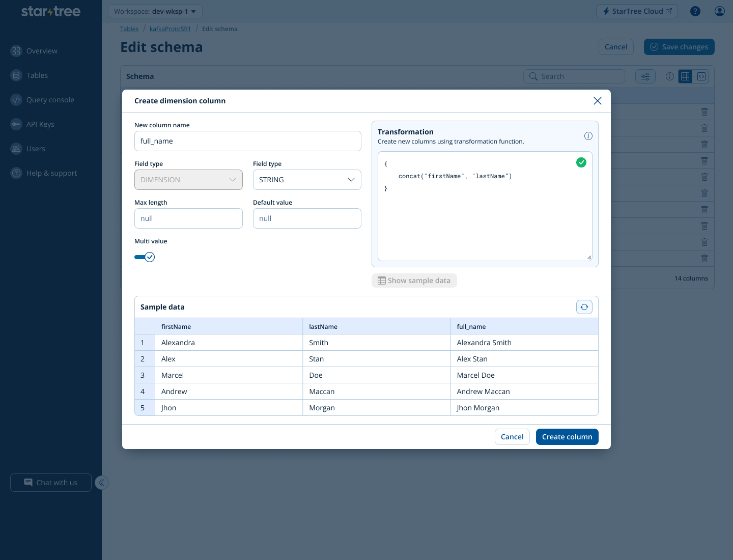Go to API Keys in sidebar
The image size is (733, 560).
[x=40, y=124]
